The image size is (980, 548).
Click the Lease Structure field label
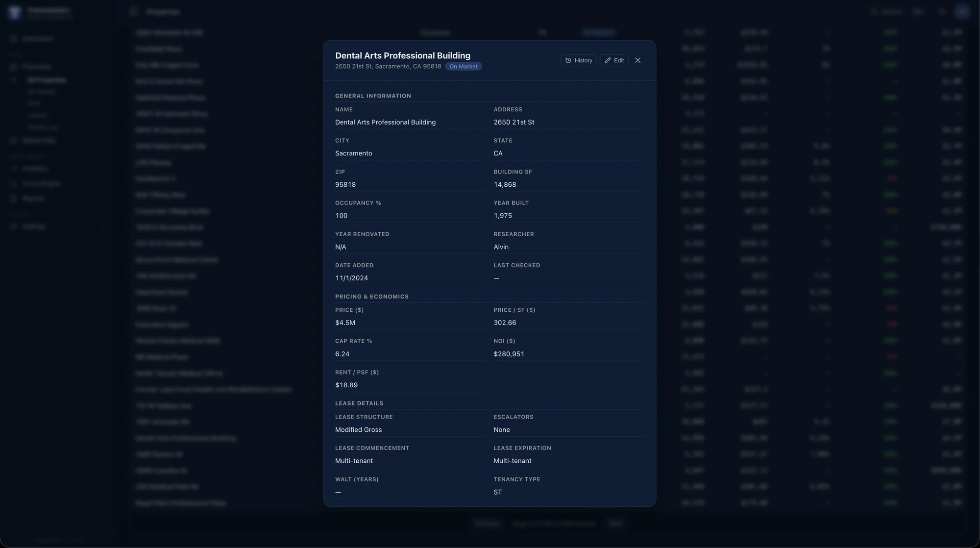(364, 417)
